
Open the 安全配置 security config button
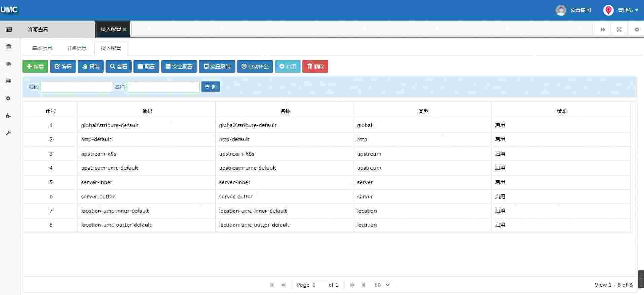179,66
